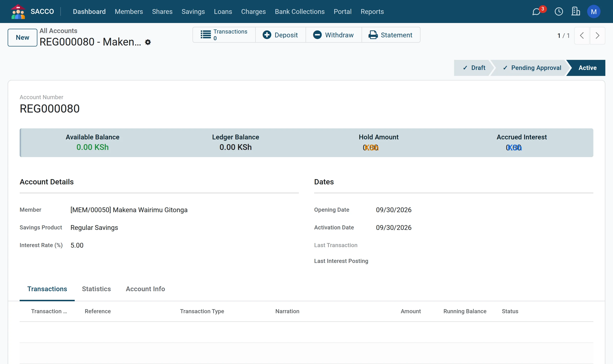Open the All Accounts breadcrumb

pos(58,31)
